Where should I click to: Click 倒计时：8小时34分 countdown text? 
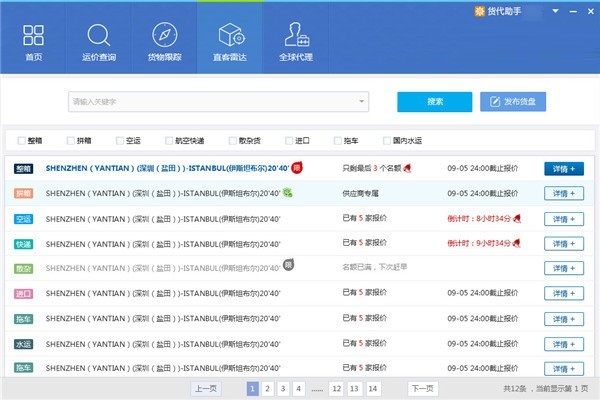pos(479,219)
